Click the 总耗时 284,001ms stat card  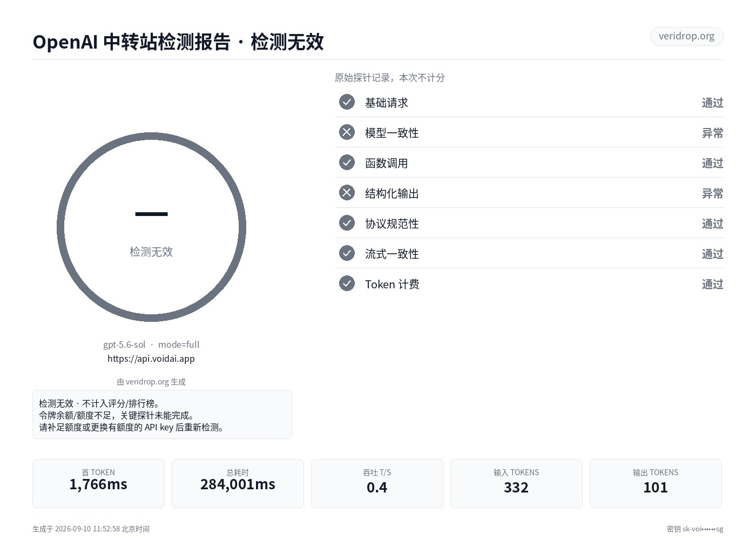tap(238, 483)
